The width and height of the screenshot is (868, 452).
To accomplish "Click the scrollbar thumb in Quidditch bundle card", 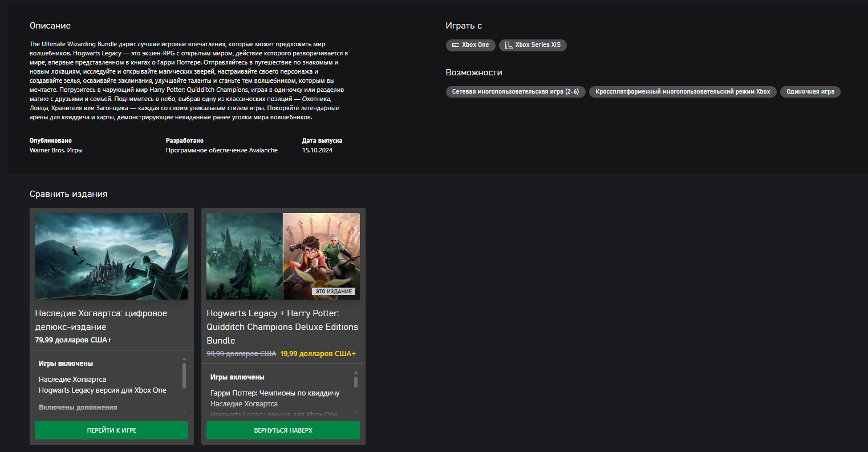I will (356, 382).
